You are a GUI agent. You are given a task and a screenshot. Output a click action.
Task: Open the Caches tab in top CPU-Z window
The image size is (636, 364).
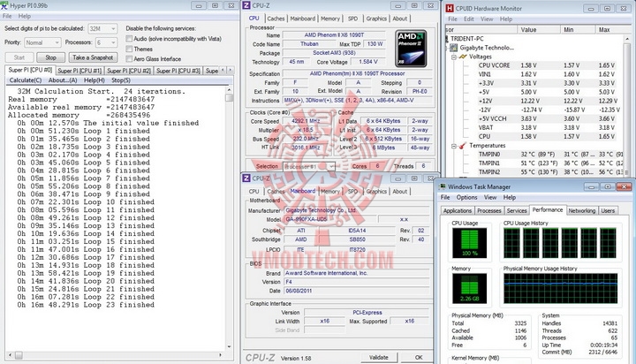coord(276,19)
